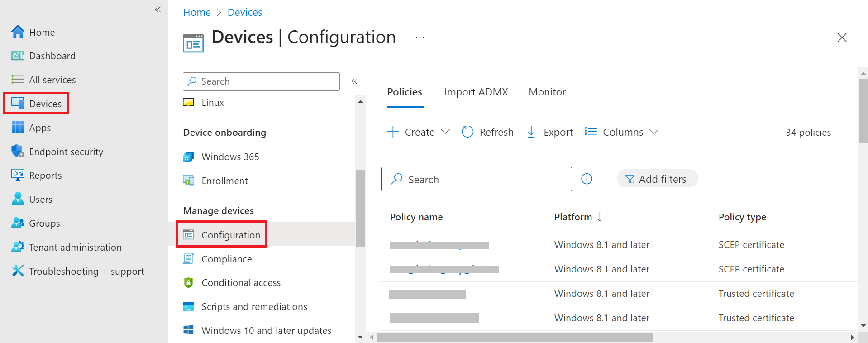Open the Columns dropdown chevron

tap(654, 132)
